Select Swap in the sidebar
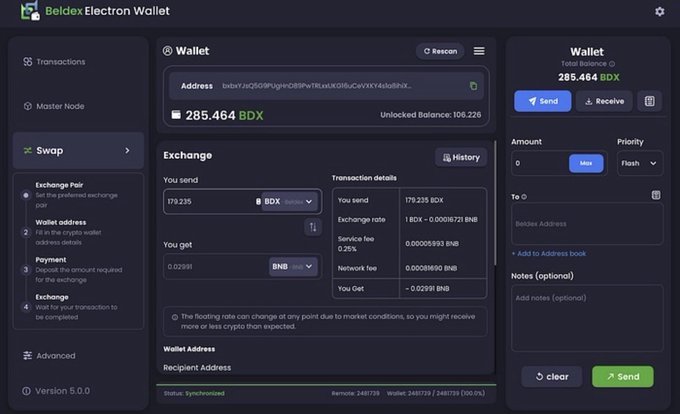The height and width of the screenshot is (414, 680). [x=78, y=150]
